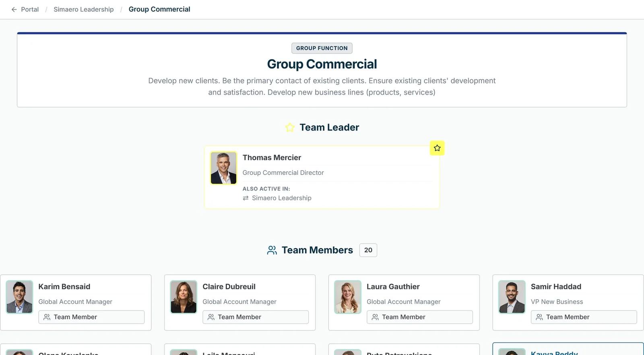
Task: Click the Team Leader section heading
Action: 329,128
